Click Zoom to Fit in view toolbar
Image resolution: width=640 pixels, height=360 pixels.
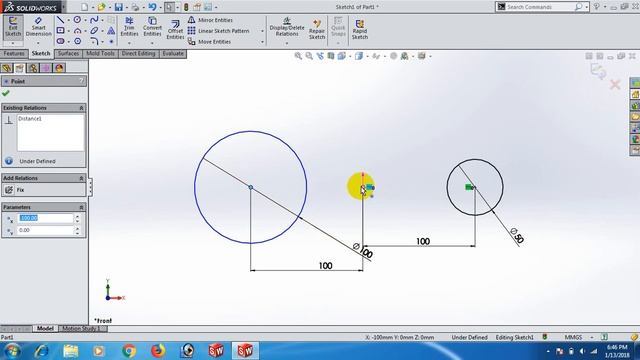(298, 56)
